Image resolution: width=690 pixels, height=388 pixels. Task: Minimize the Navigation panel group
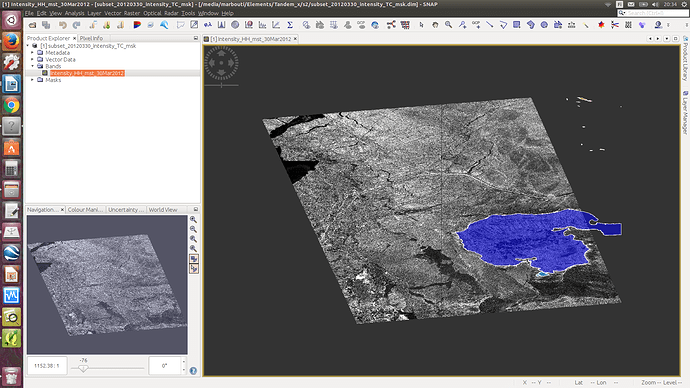(x=196, y=209)
